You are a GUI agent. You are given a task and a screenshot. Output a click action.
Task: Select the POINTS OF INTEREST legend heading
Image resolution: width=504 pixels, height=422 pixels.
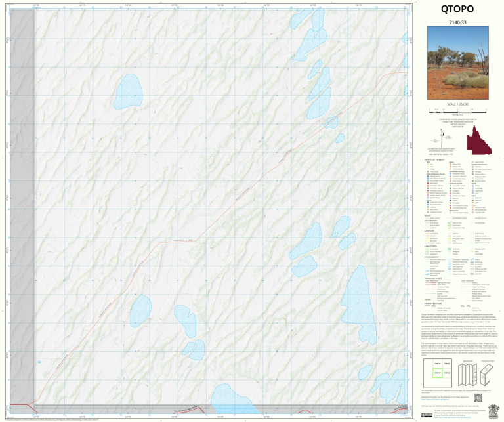(x=434, y=159)
